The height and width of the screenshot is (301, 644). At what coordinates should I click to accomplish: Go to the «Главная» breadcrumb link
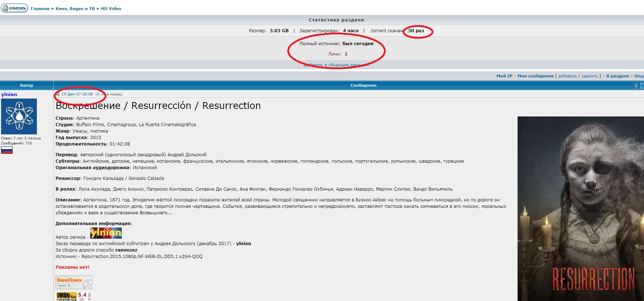pos(40,9)
